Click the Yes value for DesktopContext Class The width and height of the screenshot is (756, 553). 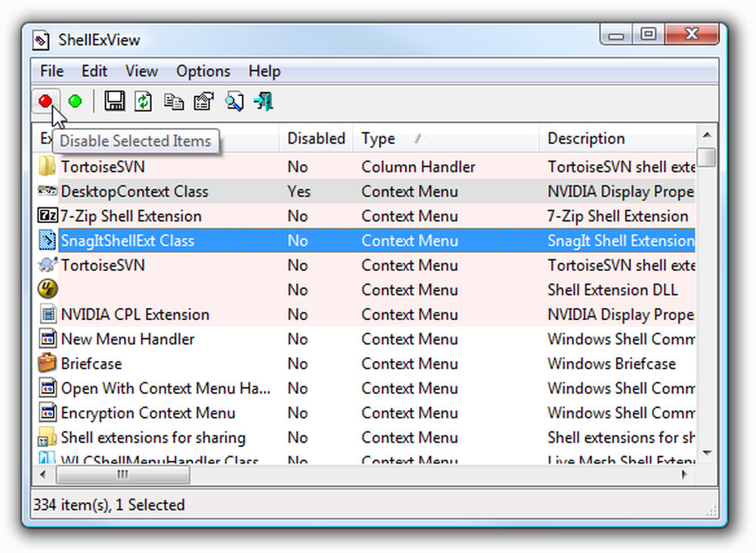point(299,191)
